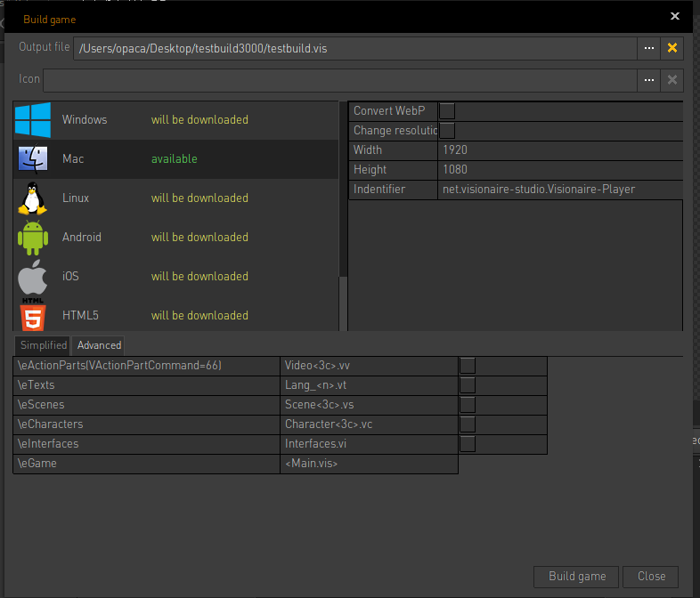Click the Lang_<n>.vt filename cell
Image resolution: width=700 pixels, height=598 pixels.
(370, 385)
